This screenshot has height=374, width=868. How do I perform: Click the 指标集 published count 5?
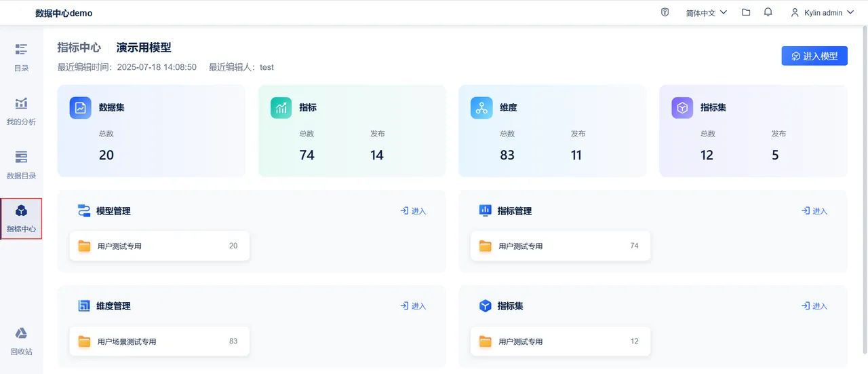click(x=775, y=155)
